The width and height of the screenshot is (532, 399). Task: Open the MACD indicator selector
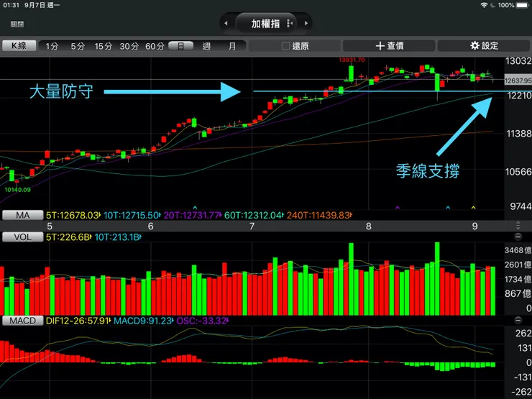pyautogui.click(x=23, y=321)
